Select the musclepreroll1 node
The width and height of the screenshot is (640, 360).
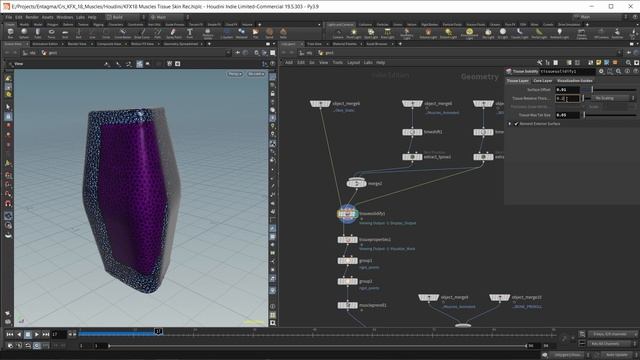pyautogui.click(x=347, y=305)
